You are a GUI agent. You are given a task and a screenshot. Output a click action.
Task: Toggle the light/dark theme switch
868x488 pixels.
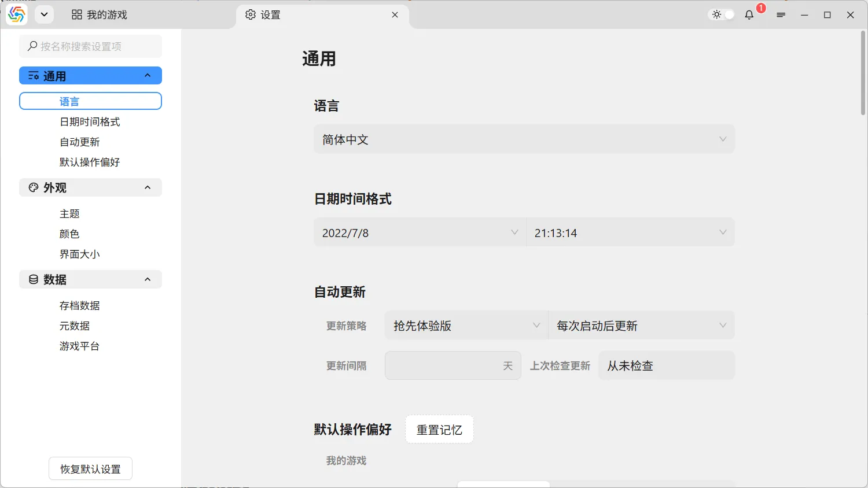pyautogui.click(x=723, y=15)
